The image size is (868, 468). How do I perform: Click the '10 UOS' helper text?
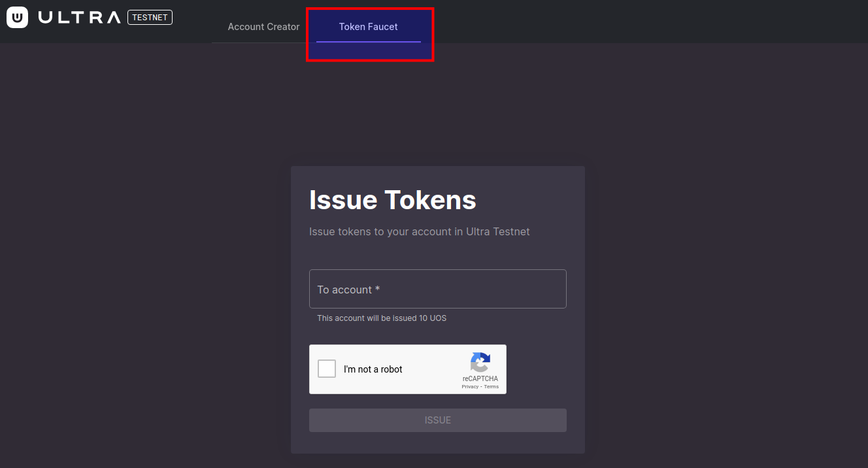(x=433, y=318)
